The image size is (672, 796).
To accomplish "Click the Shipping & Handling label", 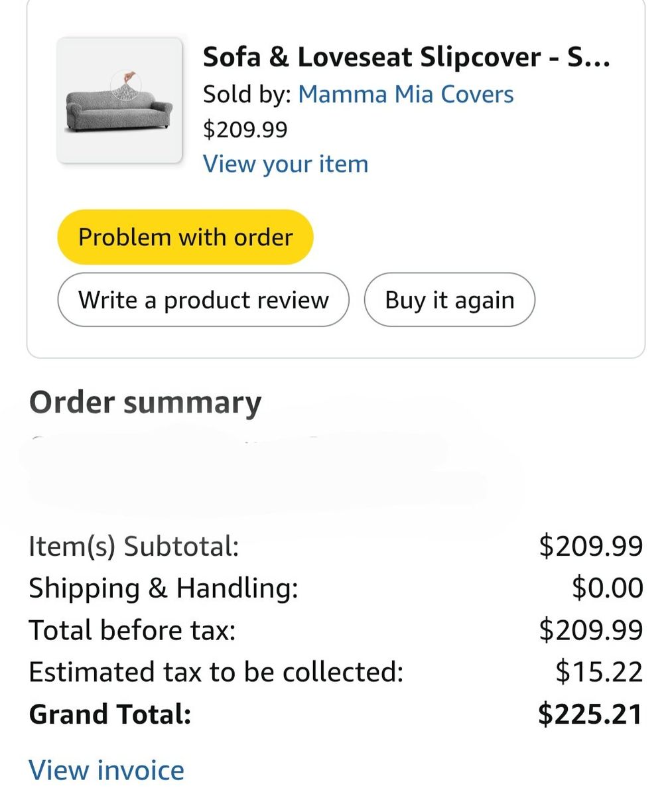I will coord(163,588).
